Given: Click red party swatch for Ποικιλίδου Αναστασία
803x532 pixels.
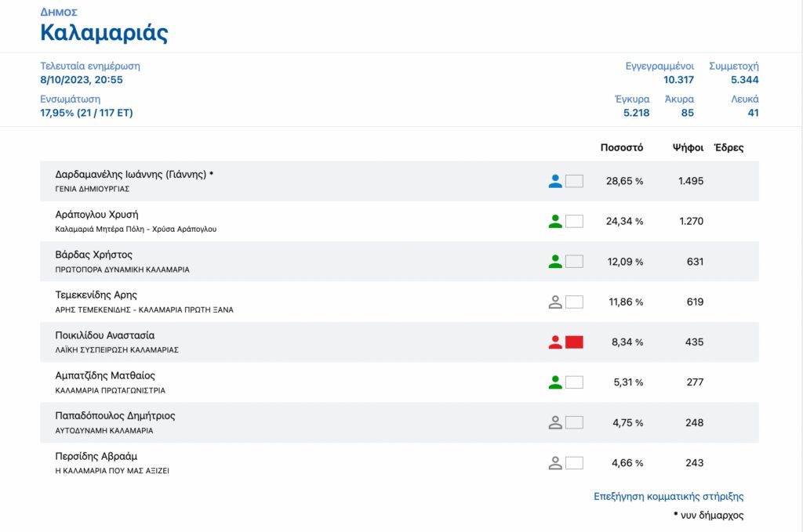Looking at the screenshot, I should pos(574,342).
